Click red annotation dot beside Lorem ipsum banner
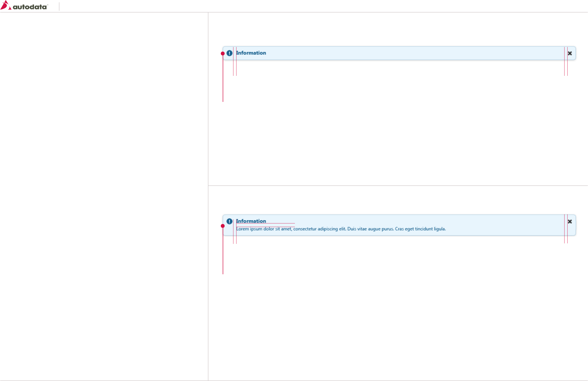588x381 pixels. pyautogui.click(x=223, y=226)
